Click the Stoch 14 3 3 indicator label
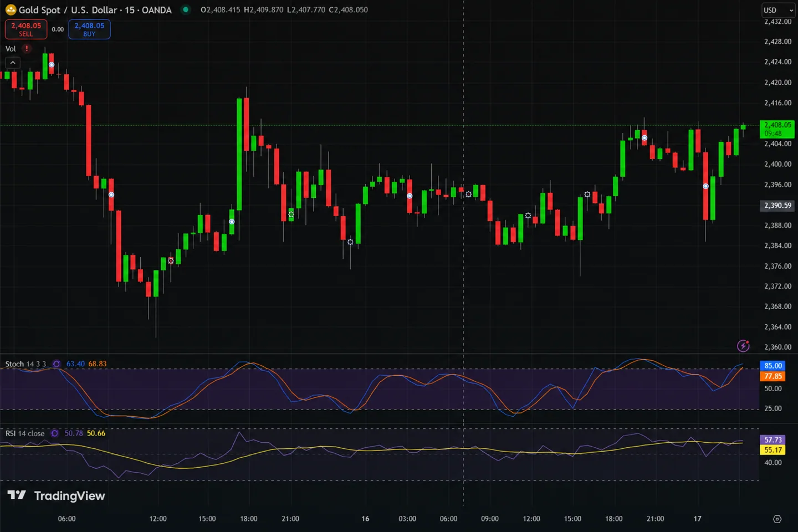 [x=25, y=364]
